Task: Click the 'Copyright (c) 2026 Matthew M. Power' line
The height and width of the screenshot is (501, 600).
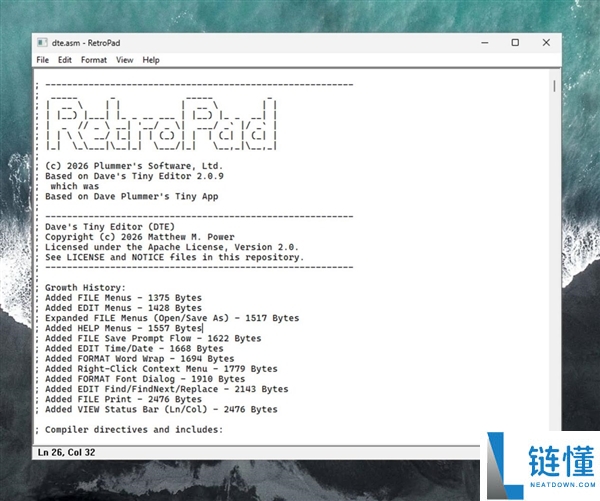Action: click(140, 237)
